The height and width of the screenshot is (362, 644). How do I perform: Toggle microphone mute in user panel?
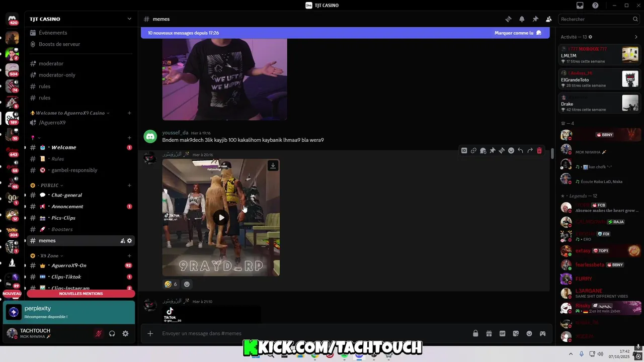(x=99, y=333)
